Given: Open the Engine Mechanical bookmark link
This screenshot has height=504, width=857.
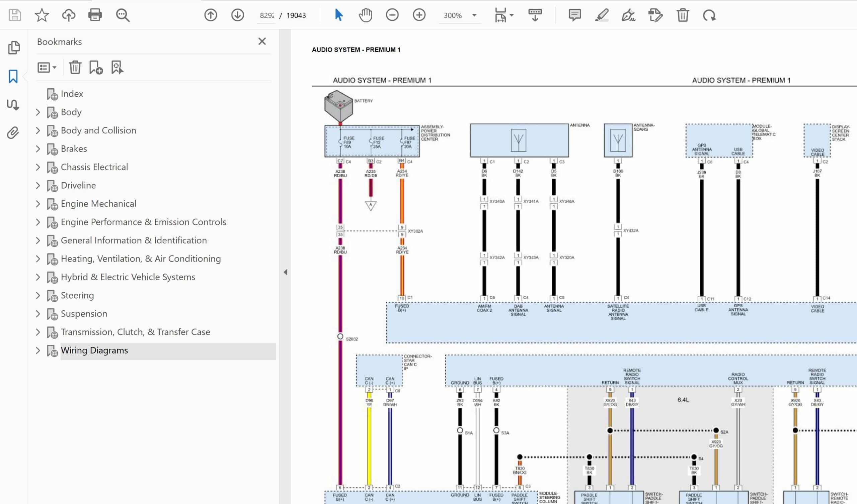Looking at the screenshot, I should click(x=98, y=204).
